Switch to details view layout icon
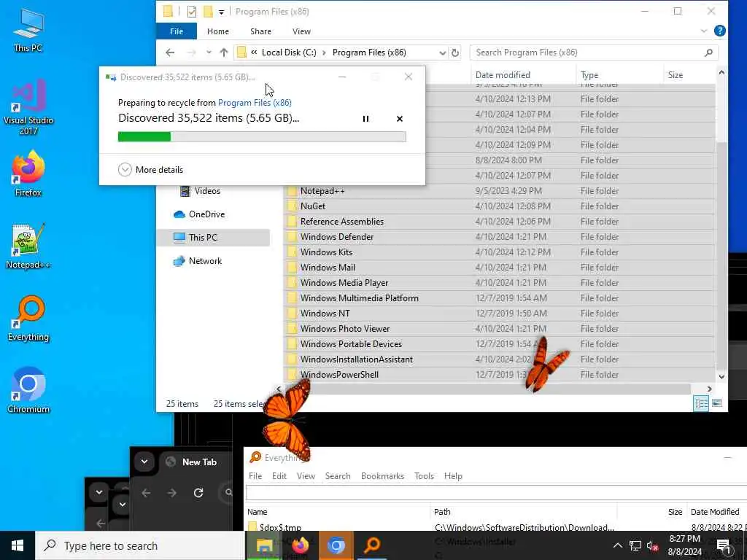 click(x=701, y=403)
